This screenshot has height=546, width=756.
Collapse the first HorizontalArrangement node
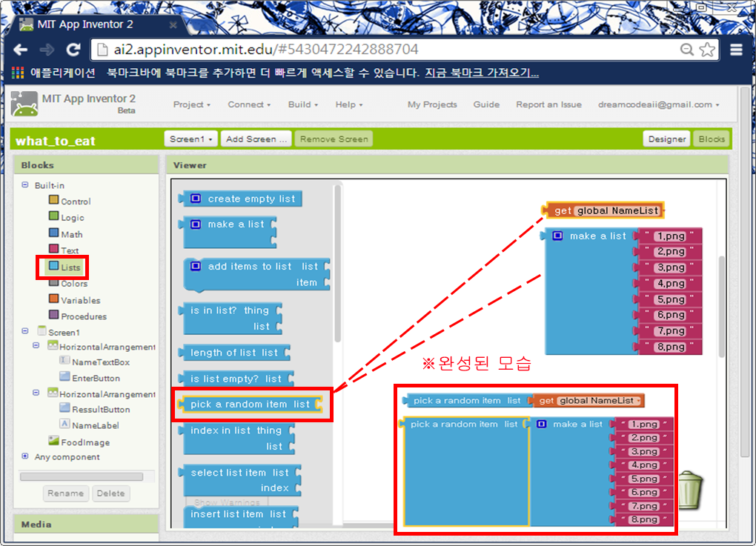pos(36,345)
